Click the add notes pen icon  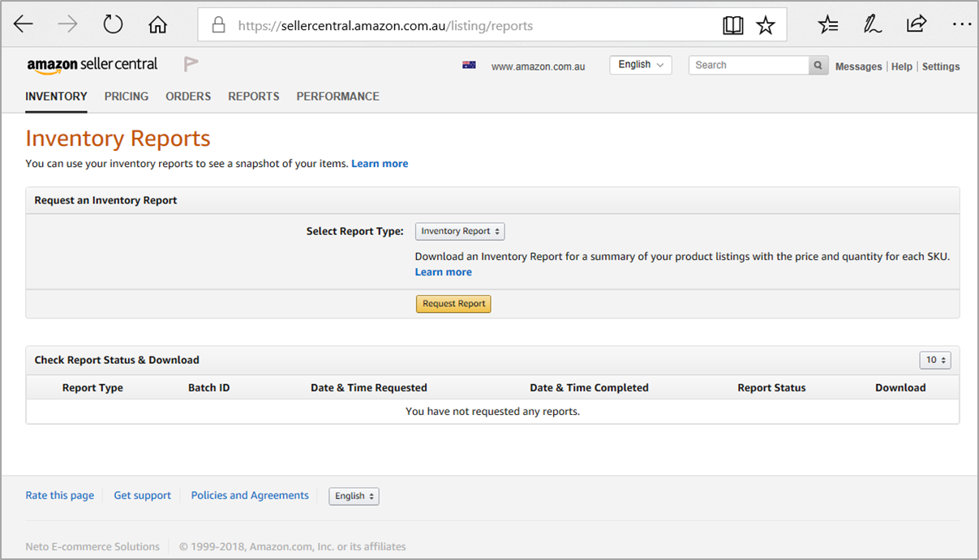(x=872, y=24)
